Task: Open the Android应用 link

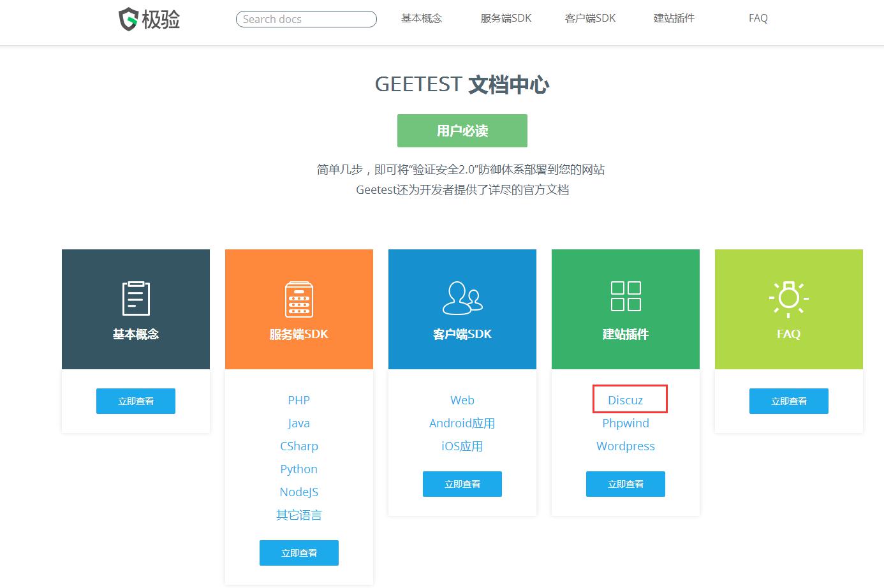Action: click(x=462, y=423)
